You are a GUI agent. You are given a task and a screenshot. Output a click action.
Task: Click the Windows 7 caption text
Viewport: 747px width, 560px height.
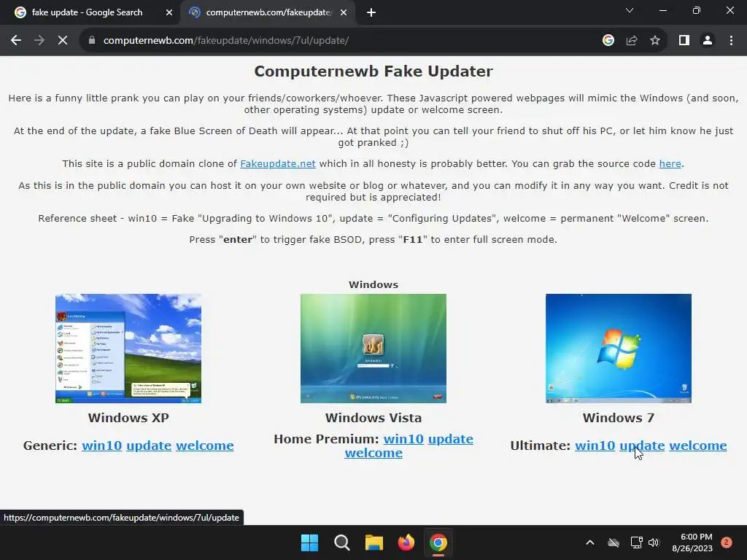[x=619, y=418]
